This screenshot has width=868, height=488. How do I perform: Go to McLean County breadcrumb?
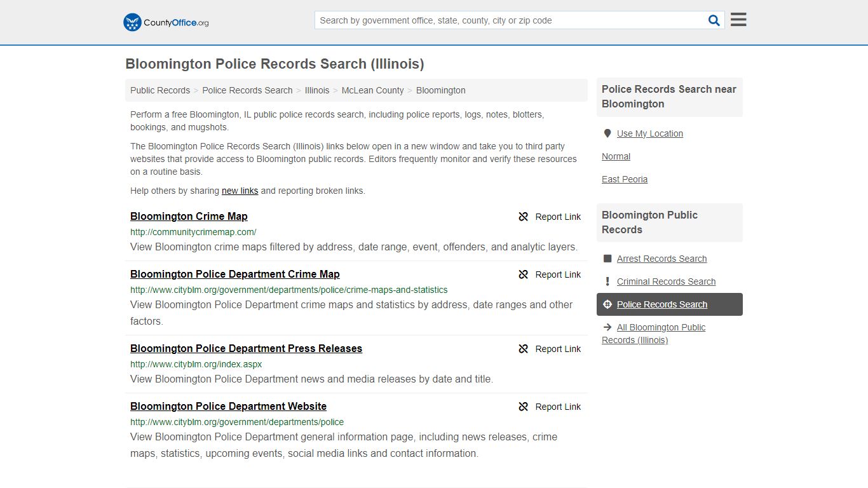pos(372,90)
